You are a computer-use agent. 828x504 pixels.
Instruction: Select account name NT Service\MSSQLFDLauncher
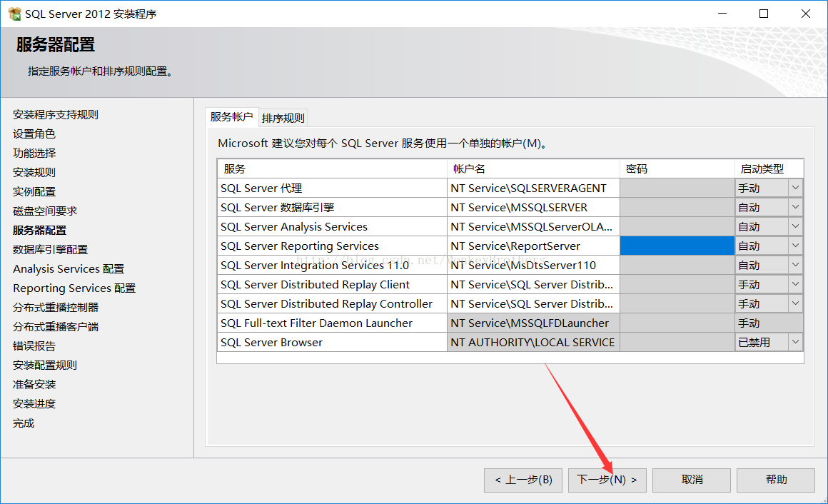click(x=533, y=323)
